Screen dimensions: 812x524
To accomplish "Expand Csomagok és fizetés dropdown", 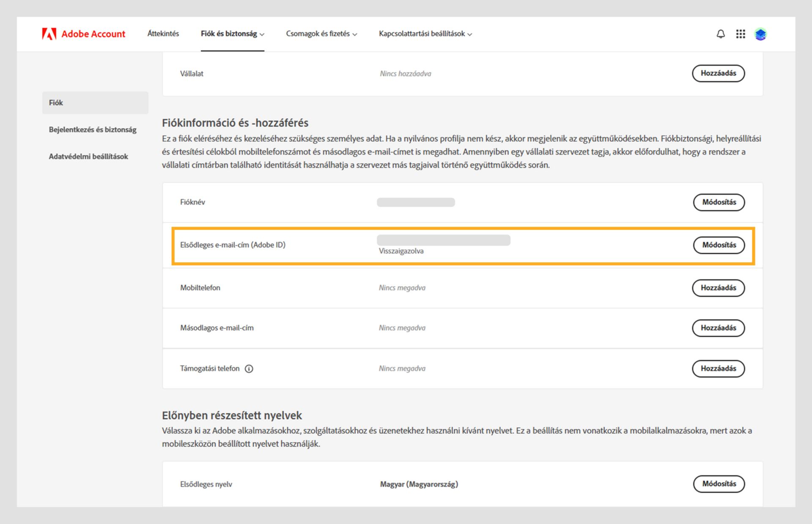I will pos(321,34).
